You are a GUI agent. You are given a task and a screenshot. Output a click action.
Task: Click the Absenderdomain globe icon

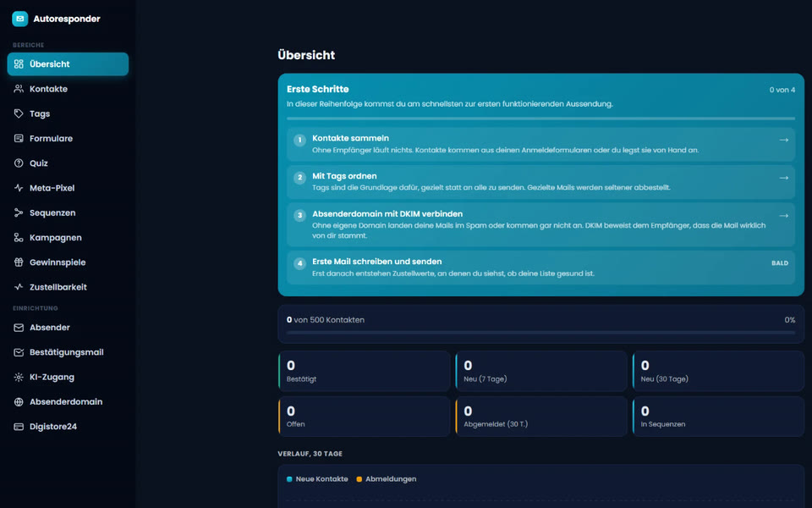coord(19,401)
